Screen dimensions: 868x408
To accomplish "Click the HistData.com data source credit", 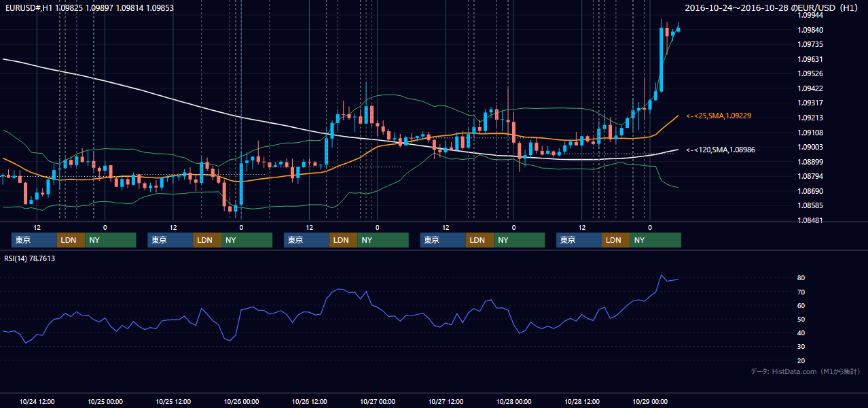I will (x=806, y=371).
